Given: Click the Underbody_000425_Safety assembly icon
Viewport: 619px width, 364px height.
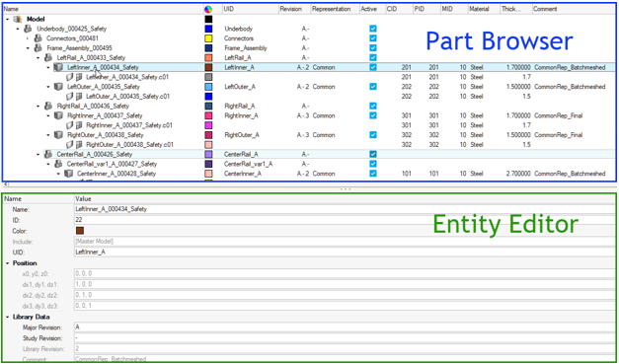Looking at the screenshot, I should coord(28,29).
